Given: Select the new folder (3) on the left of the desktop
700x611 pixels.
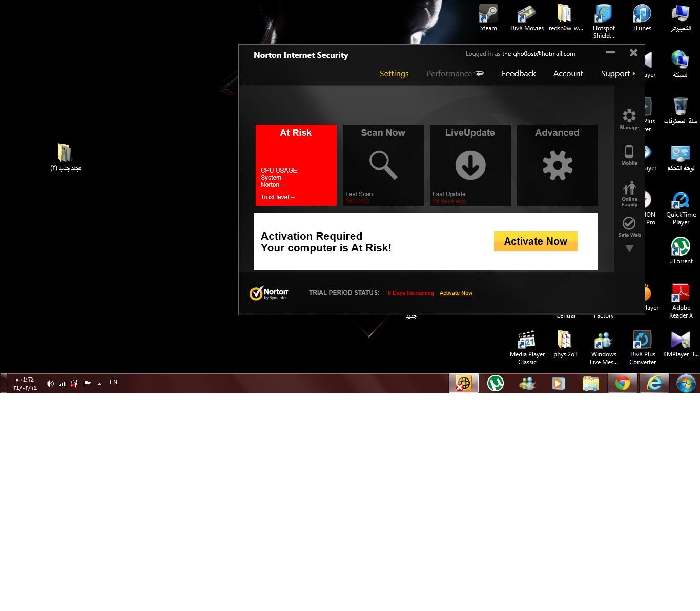Looking at the screenshot, I should (66, 158).
